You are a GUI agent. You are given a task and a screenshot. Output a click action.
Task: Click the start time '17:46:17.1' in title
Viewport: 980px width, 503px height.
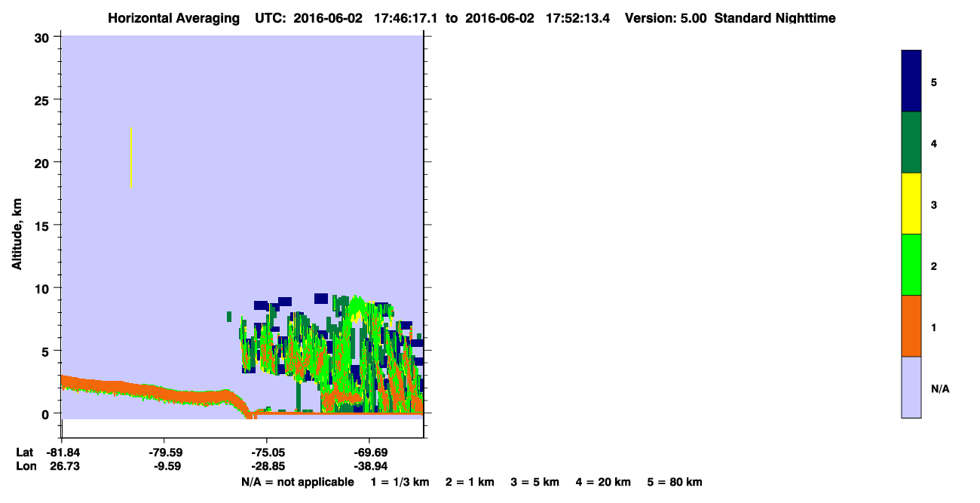406,18
